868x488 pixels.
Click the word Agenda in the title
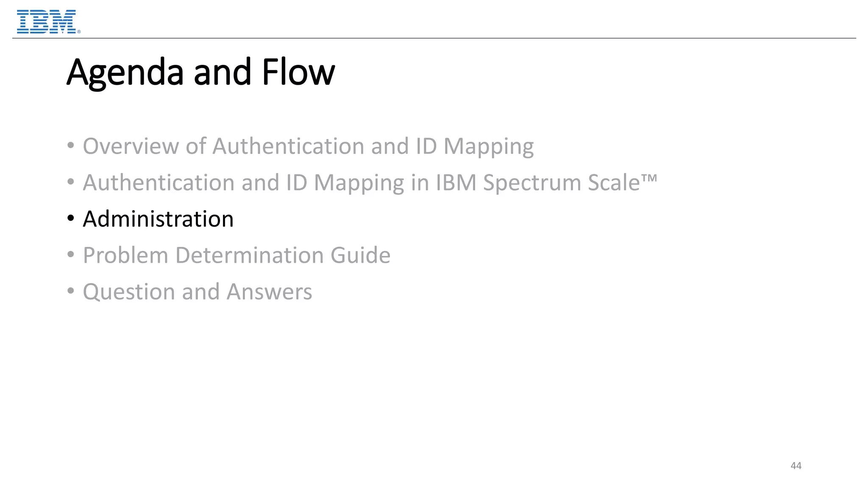click(x=125, y=73)
